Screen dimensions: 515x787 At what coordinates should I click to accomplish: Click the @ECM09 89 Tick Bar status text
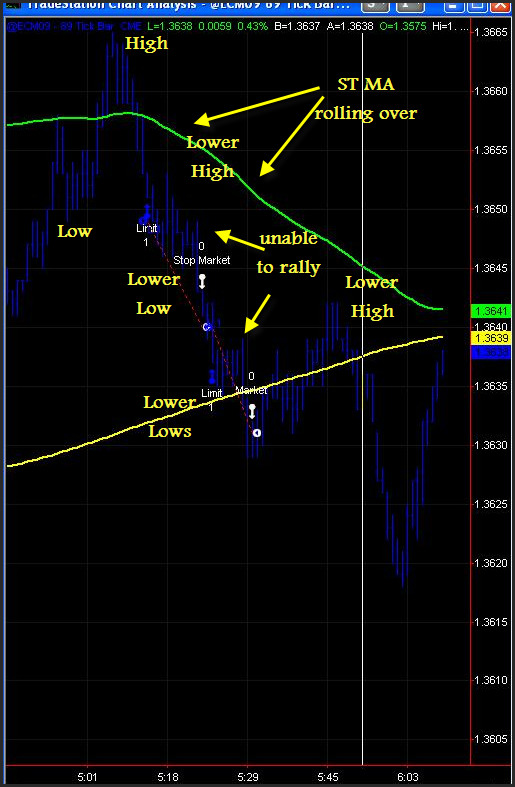[64, 26]
